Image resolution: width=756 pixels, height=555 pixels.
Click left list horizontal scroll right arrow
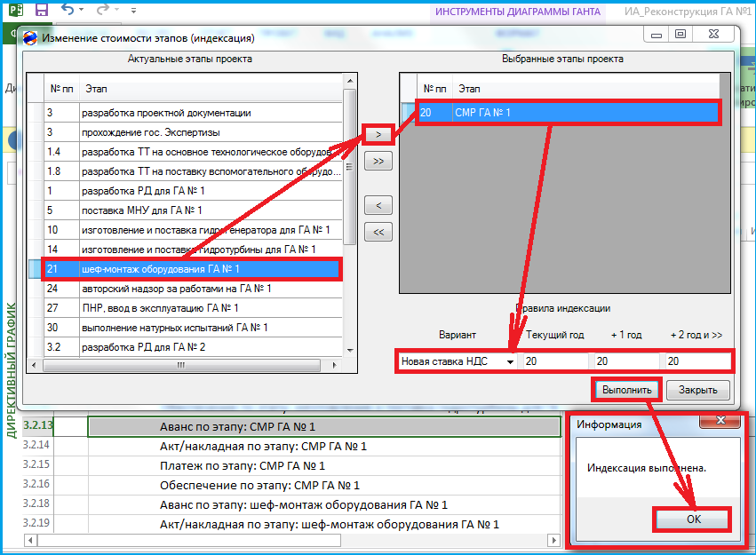pos(334,365)
